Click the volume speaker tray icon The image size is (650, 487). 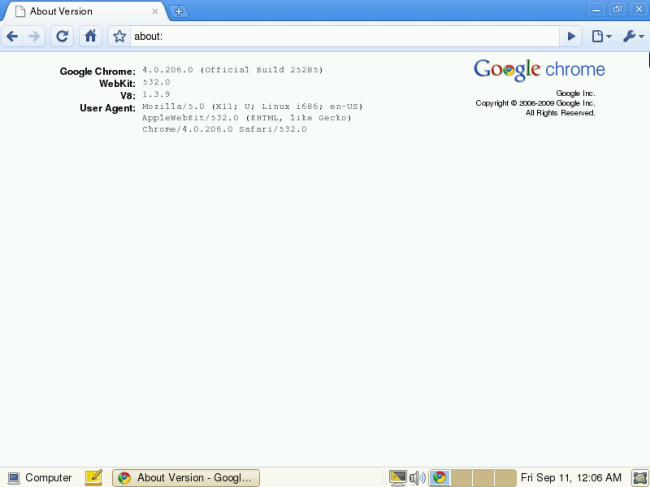[417, 478]
